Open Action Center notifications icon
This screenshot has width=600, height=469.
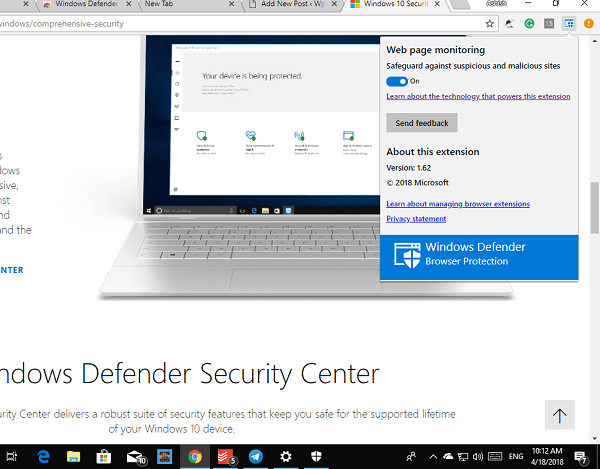pyautogui.click(x=581, y=457)
